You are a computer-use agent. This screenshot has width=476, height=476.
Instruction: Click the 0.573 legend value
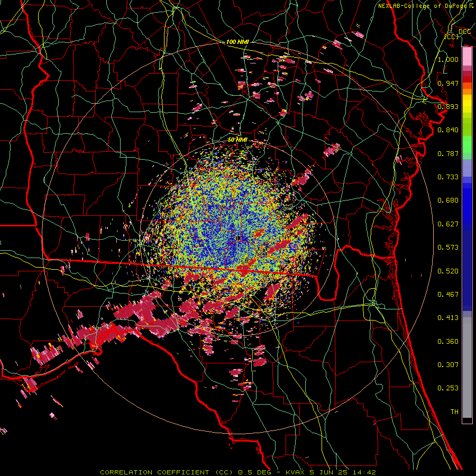[448, 247]
